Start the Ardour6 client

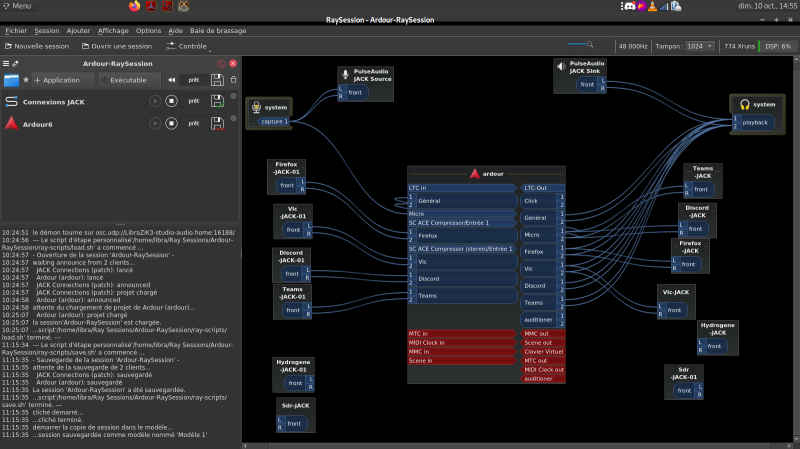[x=155, y=124]
